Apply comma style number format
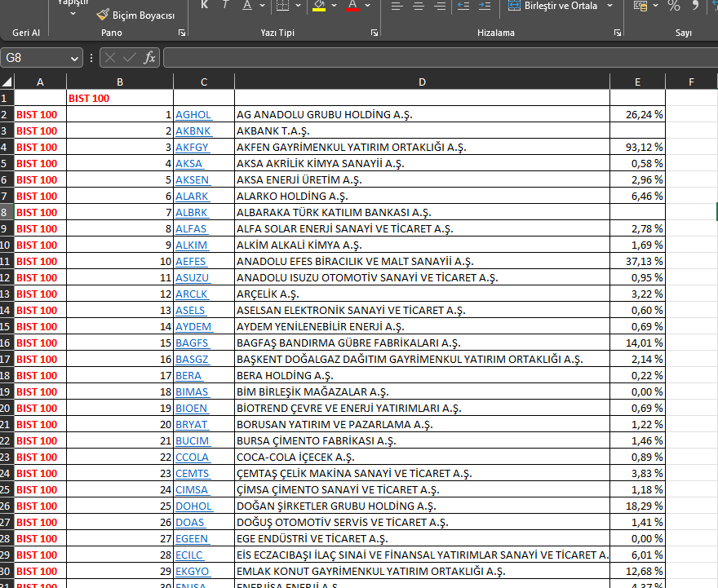This screenshot has height=588, width=718. 695,6
